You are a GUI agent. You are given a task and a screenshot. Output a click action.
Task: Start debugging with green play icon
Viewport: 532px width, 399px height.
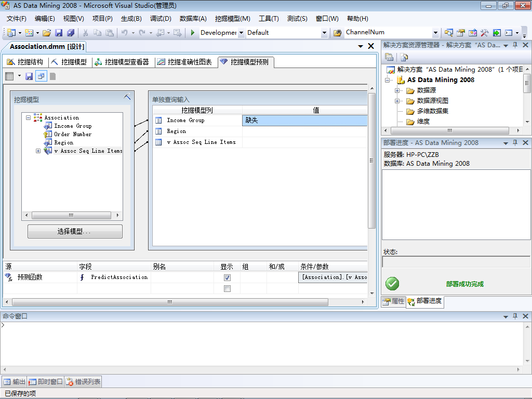pyautogui.click(x=192, y=33)
